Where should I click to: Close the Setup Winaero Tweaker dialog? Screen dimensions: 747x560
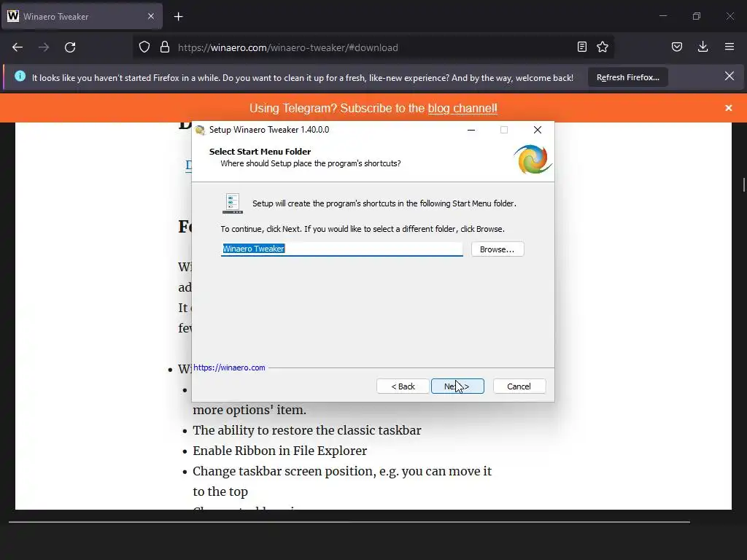[x=538, y=130]
